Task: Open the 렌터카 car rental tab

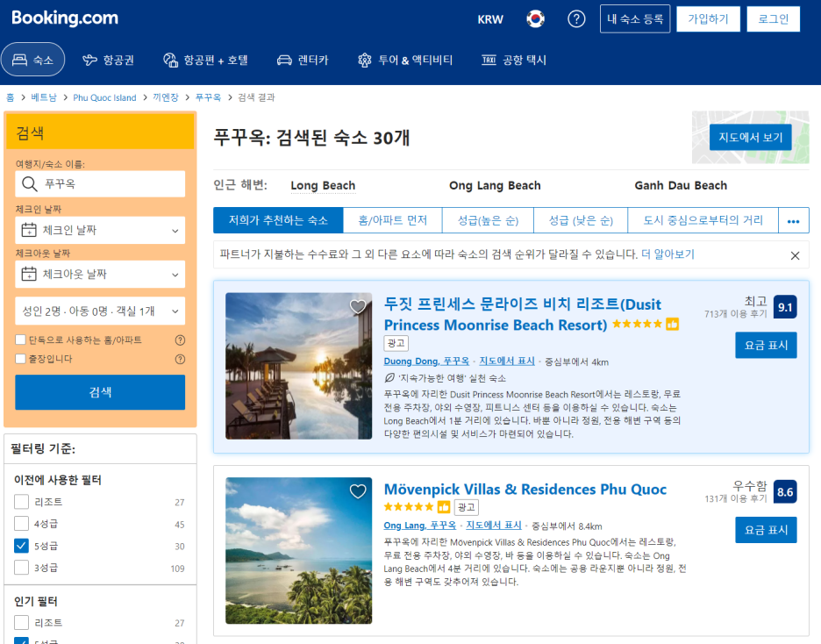Action: (x=303, y=61)
